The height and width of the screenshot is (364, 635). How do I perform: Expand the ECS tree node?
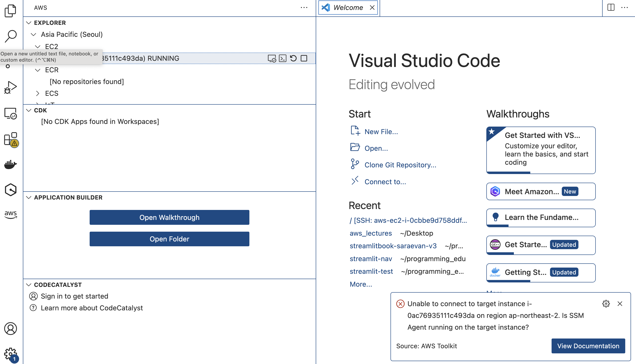pyautogui.click(x=37, y=93)
